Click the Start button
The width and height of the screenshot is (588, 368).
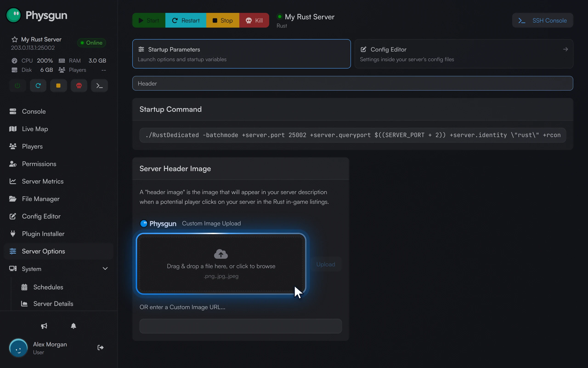tap(149, 20)
